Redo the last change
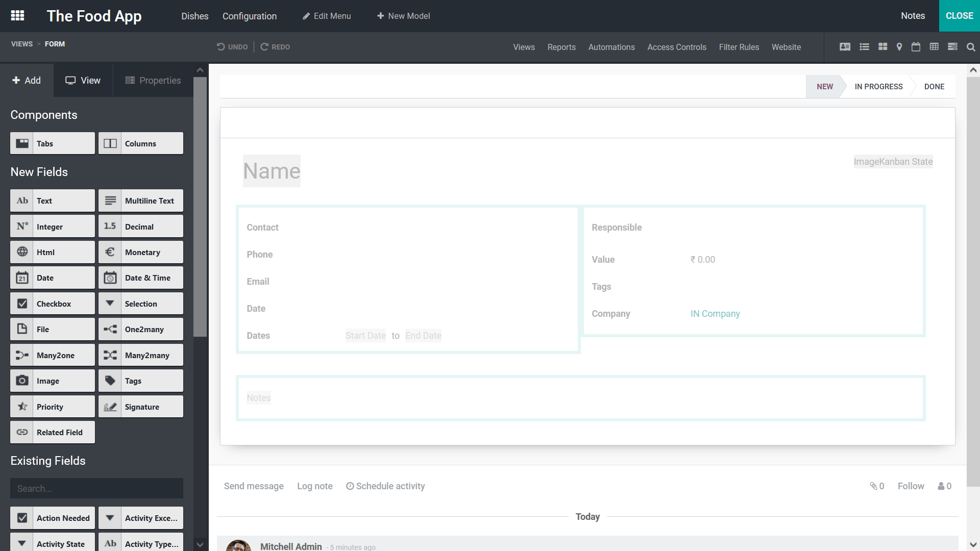The image size is (980, 551). [x=275, y=47]
